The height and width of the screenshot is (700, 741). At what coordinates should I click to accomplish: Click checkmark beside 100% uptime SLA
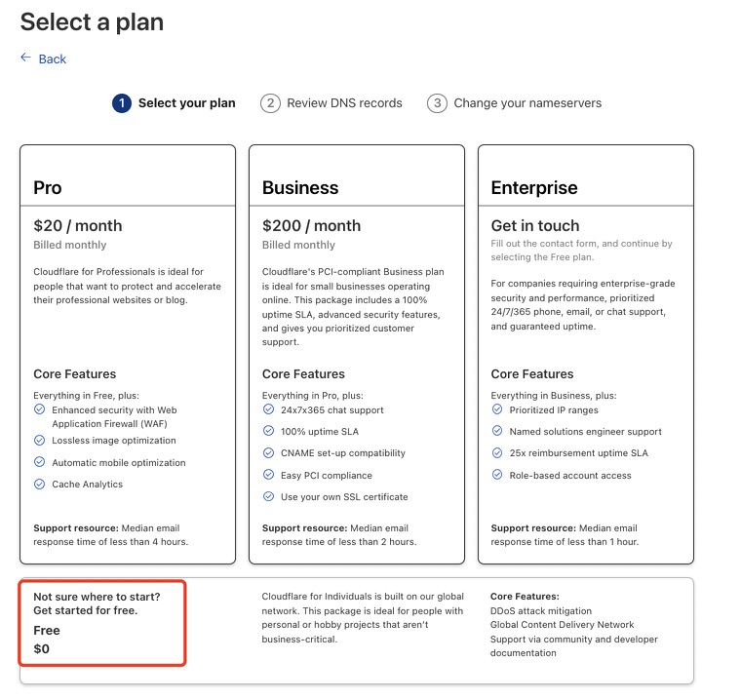point(269,431)
